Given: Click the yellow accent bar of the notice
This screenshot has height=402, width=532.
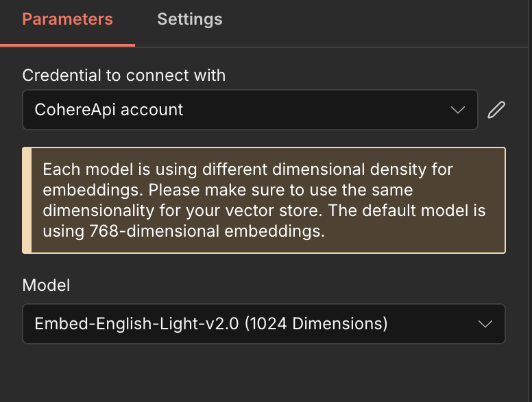Looking at the screenshot, I should 27,200.
